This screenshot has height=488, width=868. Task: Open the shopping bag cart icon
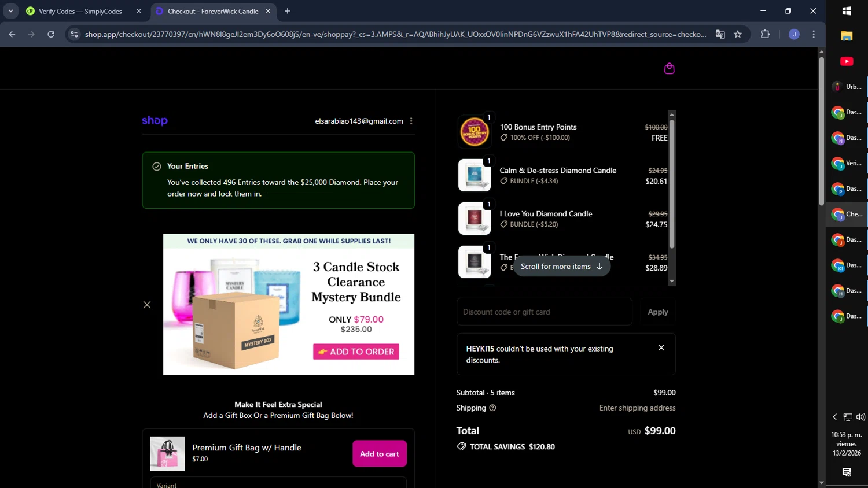click(x=669, y=69)
